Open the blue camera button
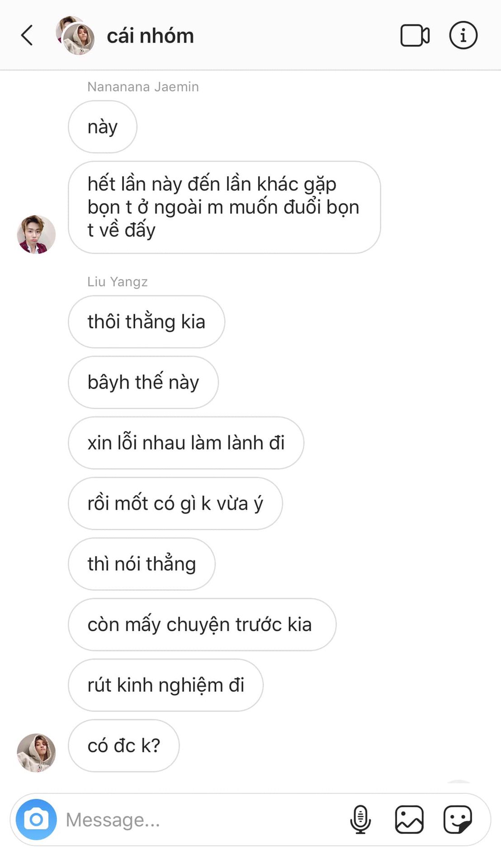The height and width of the screenshot is (868, 501). click(36, 819)
